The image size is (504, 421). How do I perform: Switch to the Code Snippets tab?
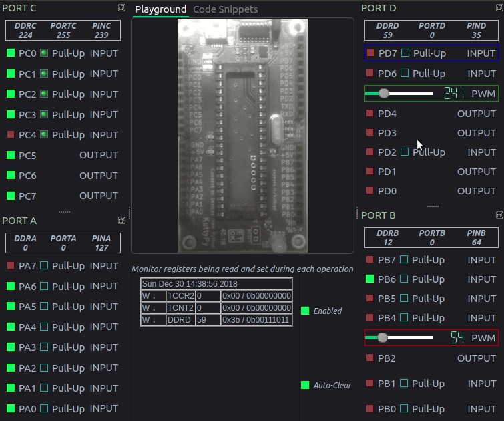coord(225,9)
